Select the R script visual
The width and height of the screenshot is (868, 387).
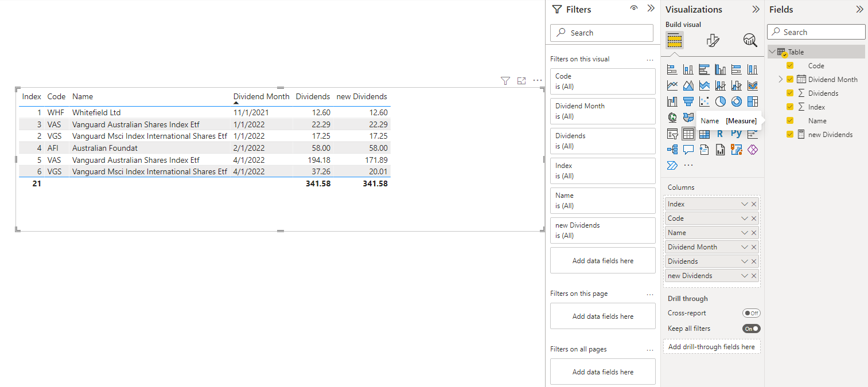pyautogui.click(x=721, y=134)
